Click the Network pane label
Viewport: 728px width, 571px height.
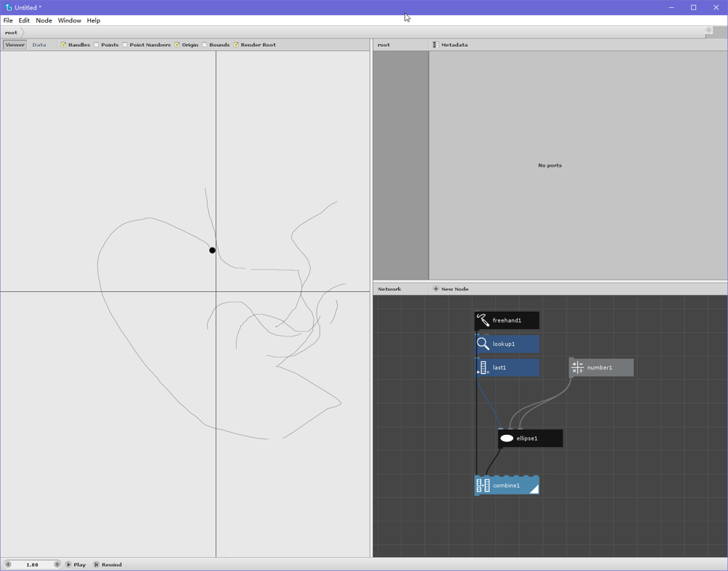(389, 289)
